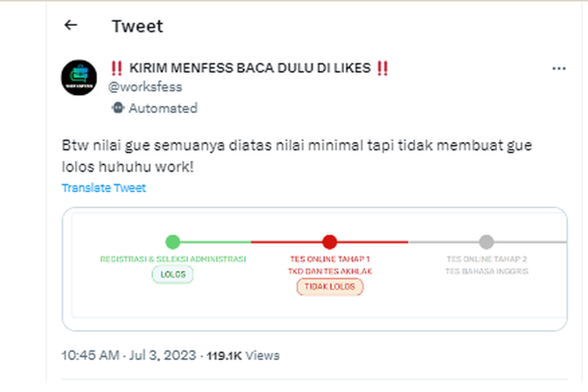This screenshot has width=588, height=392.
Task: Click the Translate Tweet link
Action: pos(103,188)
